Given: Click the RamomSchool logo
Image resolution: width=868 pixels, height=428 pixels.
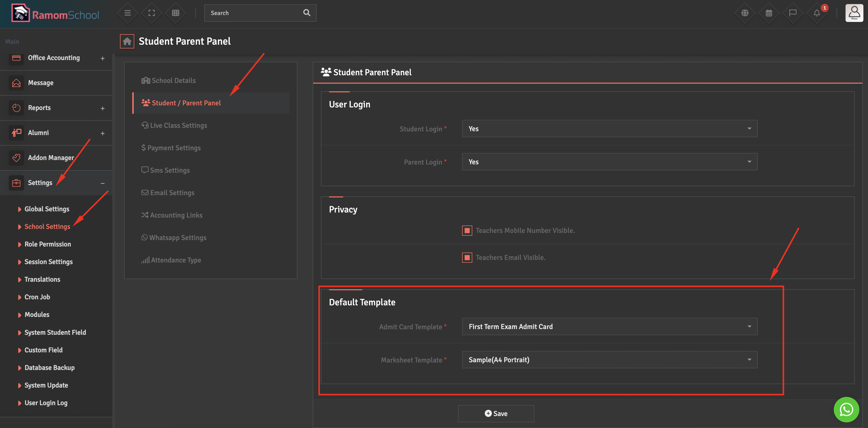Looking at the screenshot, I should [55, 14].
